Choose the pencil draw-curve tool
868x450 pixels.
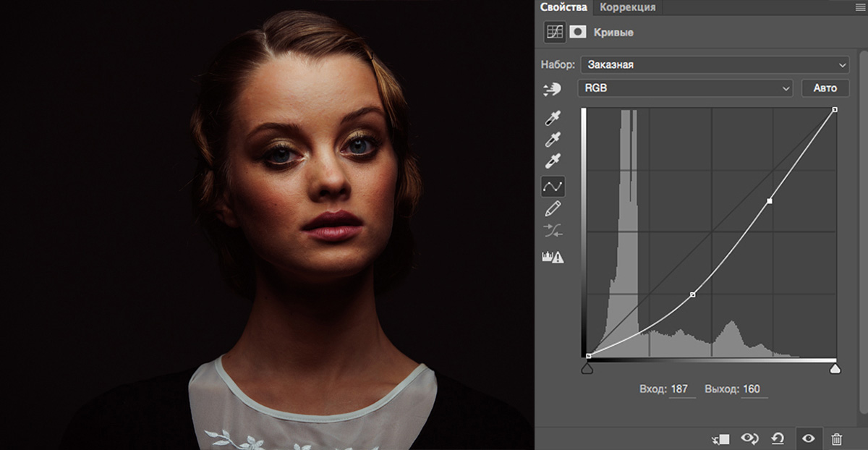(553, 210)
